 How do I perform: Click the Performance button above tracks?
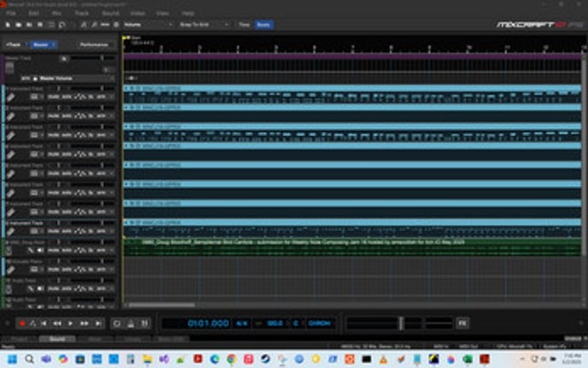pyautogui.click(x=93, y=44)
